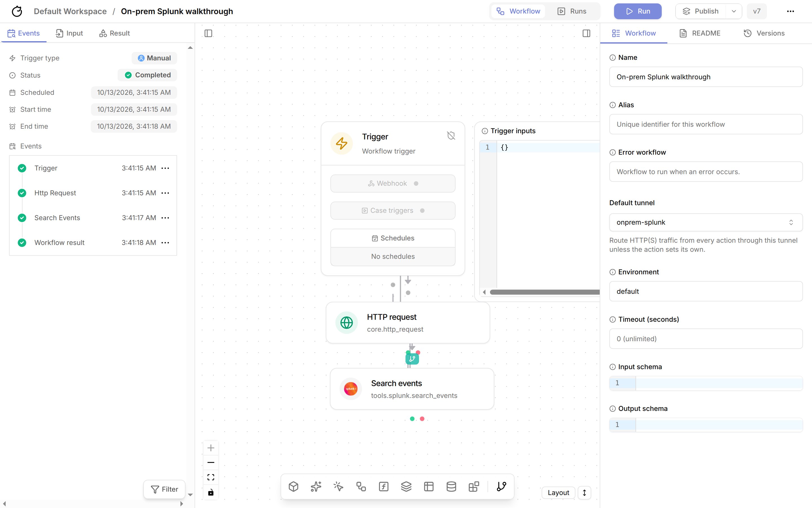The image size is (812, 508).
Task: Toggle the canvas lock control
Action: (x=211, y=492)
